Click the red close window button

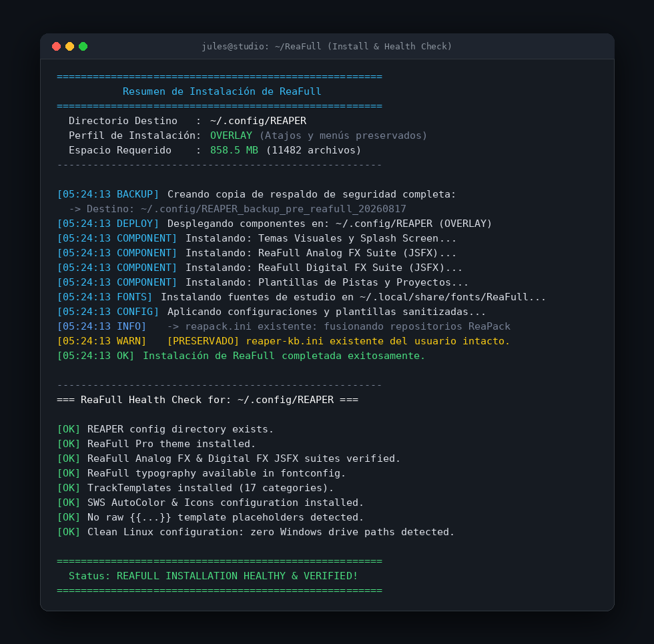coord(56,46)
